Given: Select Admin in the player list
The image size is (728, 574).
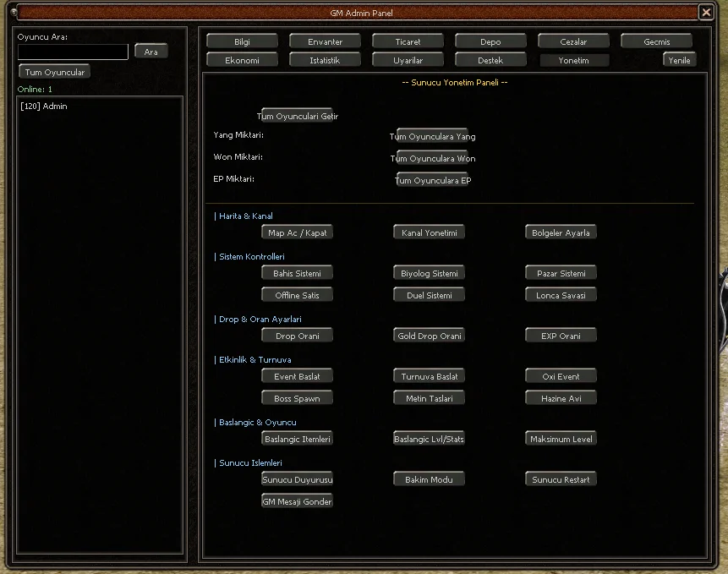Looking at the screenshot, I should pos(44,107).
